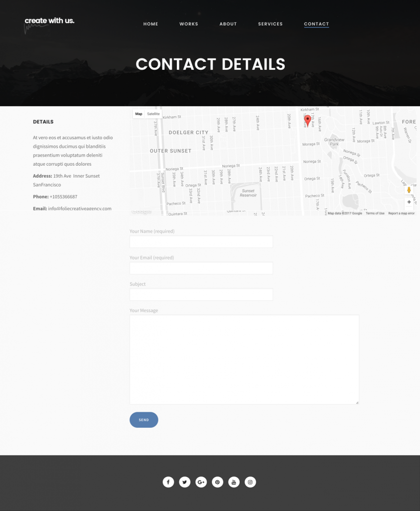
Task: Switch map to Map view
Action: (139, 114)
